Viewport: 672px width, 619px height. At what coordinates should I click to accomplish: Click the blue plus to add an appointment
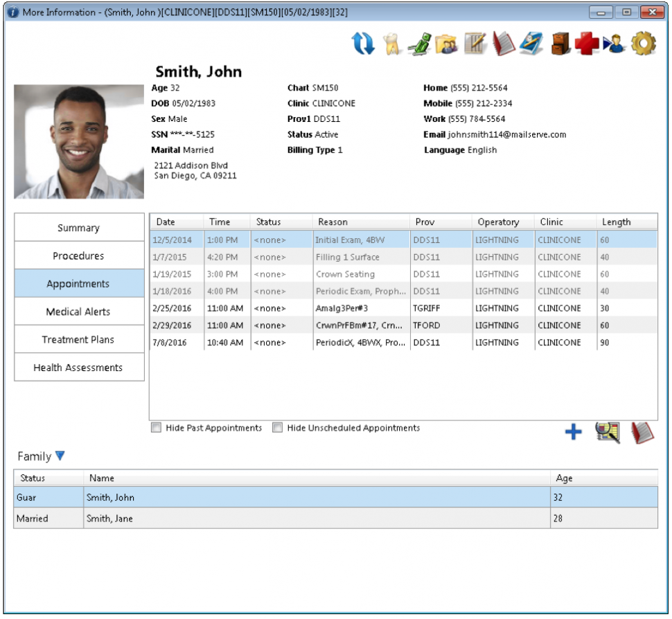573,432
